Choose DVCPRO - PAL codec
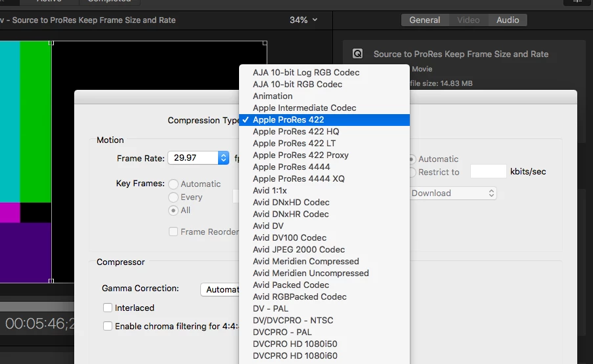The image size is (593, 364). (324, 332)
